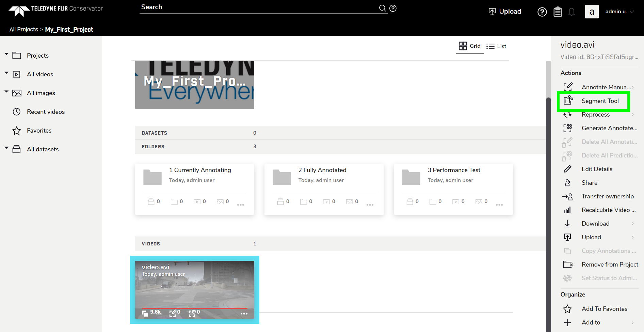Open Recent videos in the sidebar
Image resolution: width=644 pixels, height=332 pixels.
click(46, 111)
